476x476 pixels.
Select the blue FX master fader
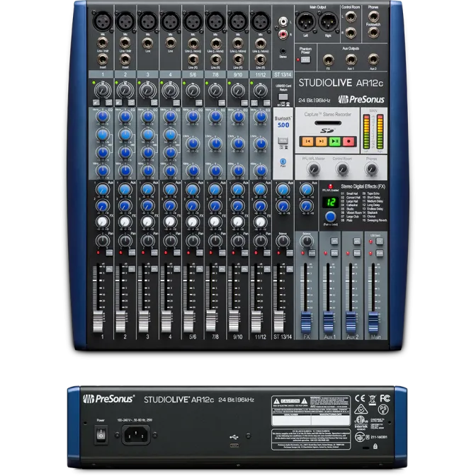(306, 322)
